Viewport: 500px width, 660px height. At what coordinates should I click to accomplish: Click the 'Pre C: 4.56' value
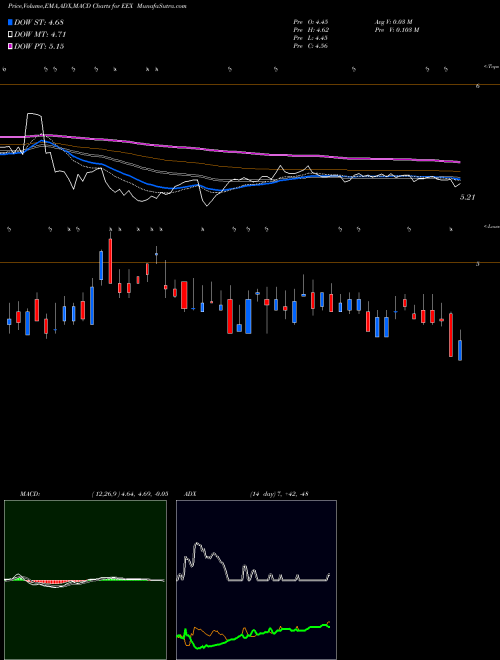(311, 46)
